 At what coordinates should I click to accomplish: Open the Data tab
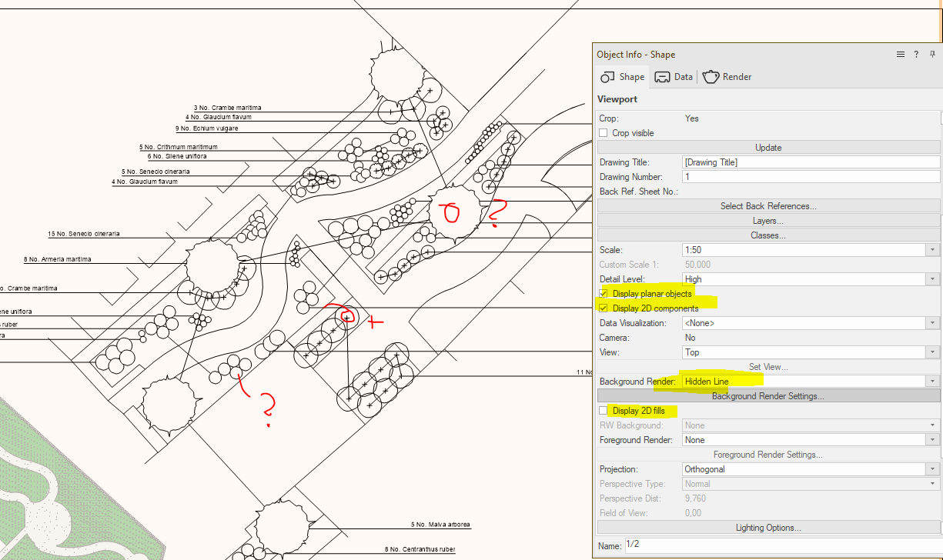click(674, 77)
